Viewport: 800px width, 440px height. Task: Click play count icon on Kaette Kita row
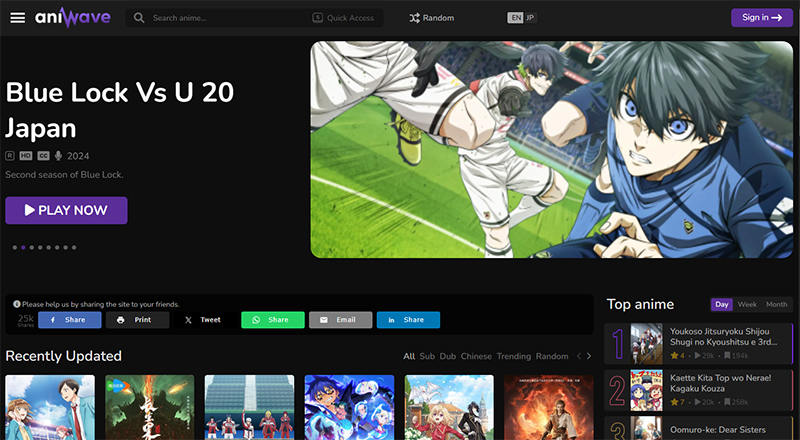pyautogui.click(x=697, y=402)
